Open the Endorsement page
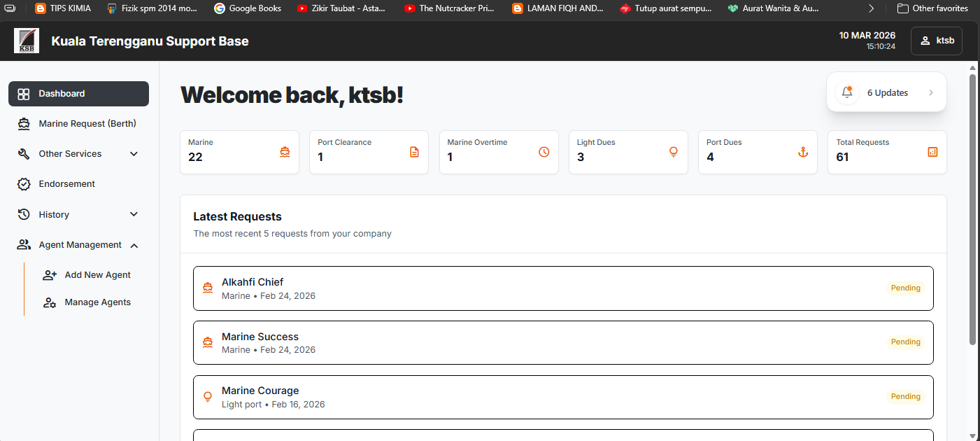The width and height of the screenshot is (980, 441). [x=78, y=184]
